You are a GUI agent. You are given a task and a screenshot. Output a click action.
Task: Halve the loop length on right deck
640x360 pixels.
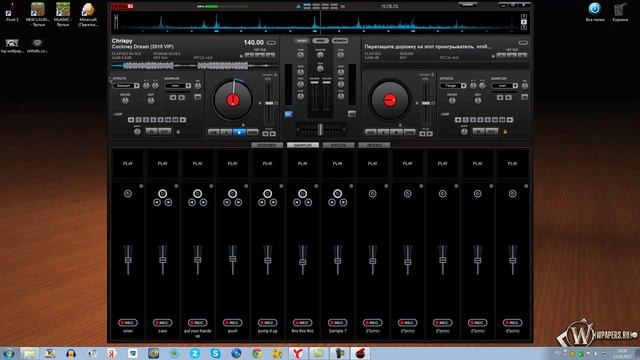458,120
